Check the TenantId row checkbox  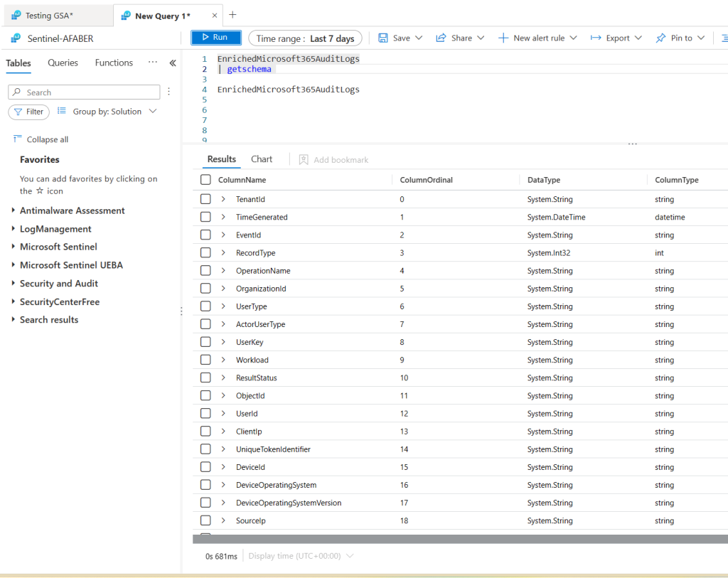(205, 200)
